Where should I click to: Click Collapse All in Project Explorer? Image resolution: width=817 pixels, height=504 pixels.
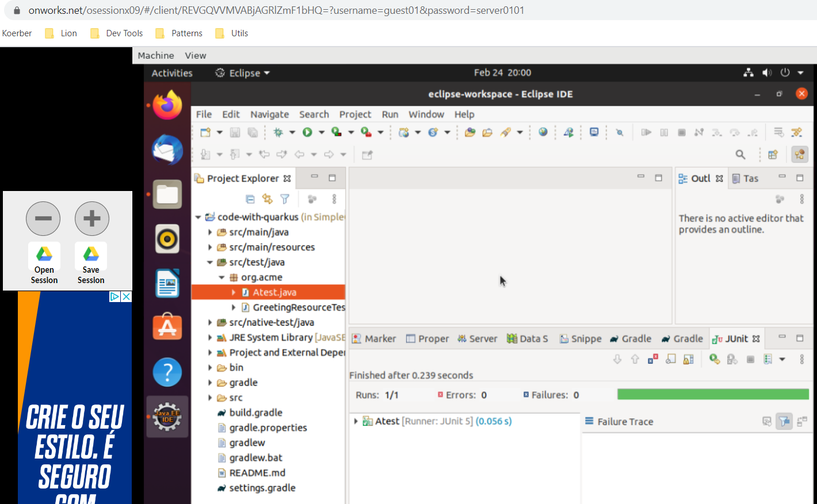tap(250, 199)
